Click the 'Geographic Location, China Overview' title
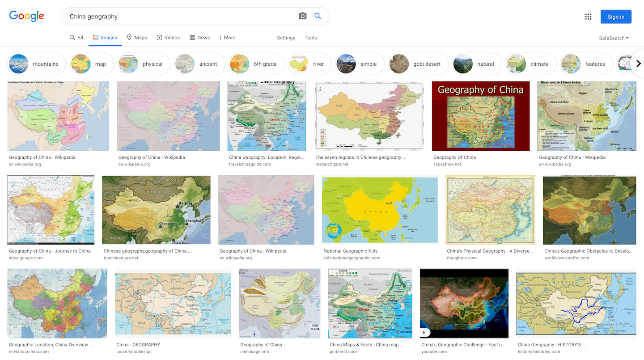644x360 pixels. (51, 345)
